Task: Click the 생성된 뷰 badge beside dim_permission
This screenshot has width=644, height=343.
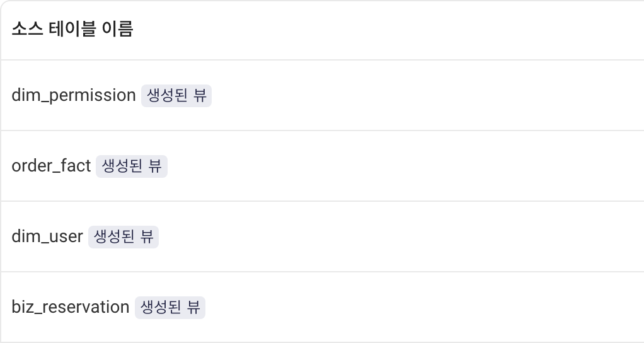Action: pyautogui.click(x=176, y=96)
